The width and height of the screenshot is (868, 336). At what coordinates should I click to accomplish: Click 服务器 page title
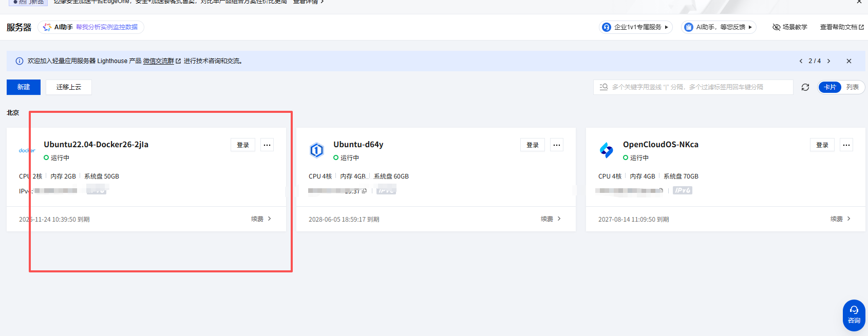(x=19, y=28)
